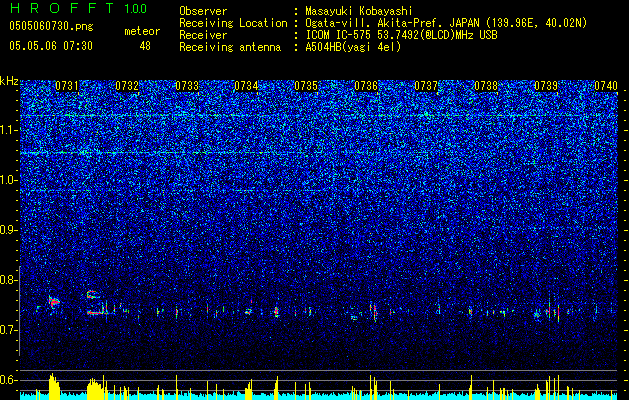Click the Receiver label
The image size is (629, 400).
[x=203, y=35]
